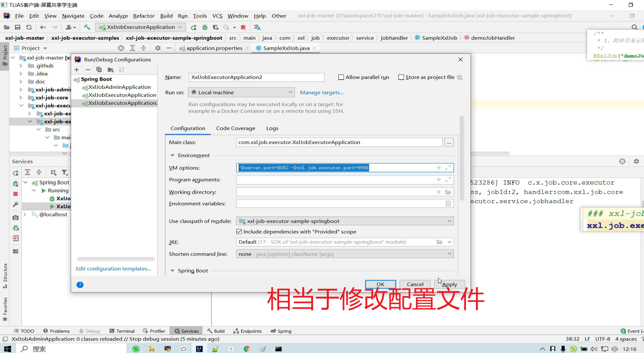Collapse the Spring Boot settings section
This screenshot has width=644, height=353.
pos(172,271)
